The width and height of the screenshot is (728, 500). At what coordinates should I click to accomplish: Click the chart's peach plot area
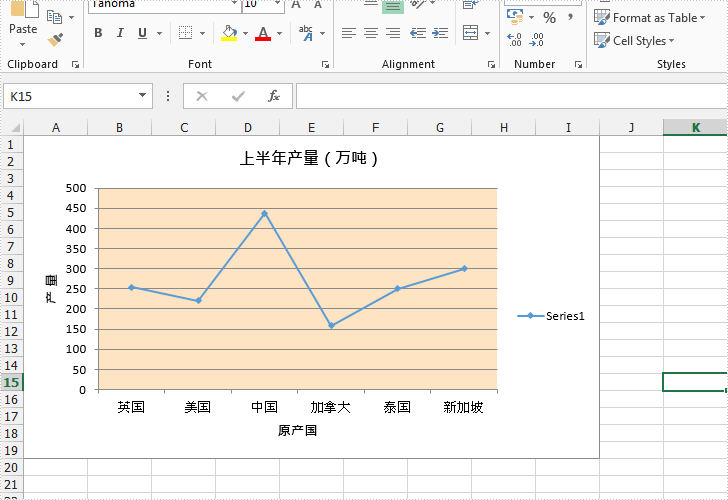(298, 289)
